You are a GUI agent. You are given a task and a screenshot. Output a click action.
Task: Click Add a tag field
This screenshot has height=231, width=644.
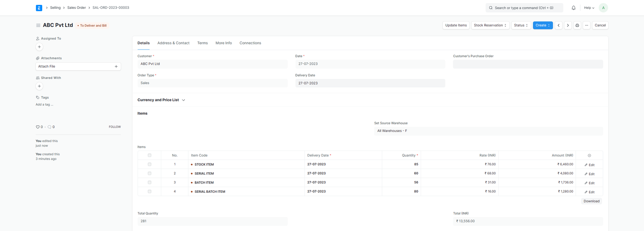coord(44,105)
